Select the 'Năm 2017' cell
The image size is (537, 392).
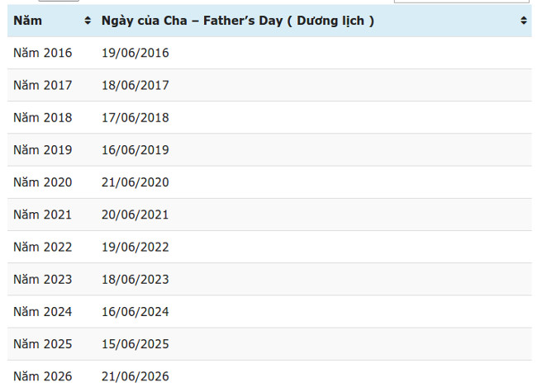43,85
